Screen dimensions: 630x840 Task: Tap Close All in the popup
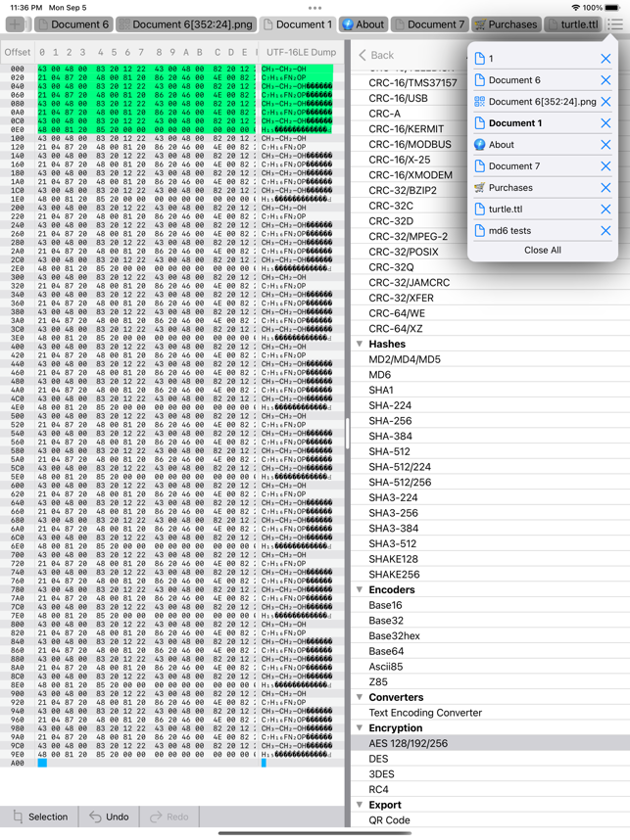point(543,251)
